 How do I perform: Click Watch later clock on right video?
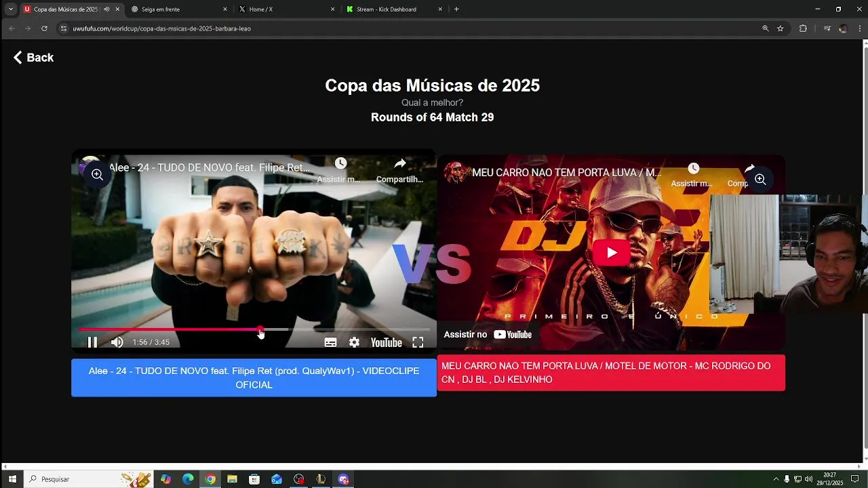coord(693,168)
